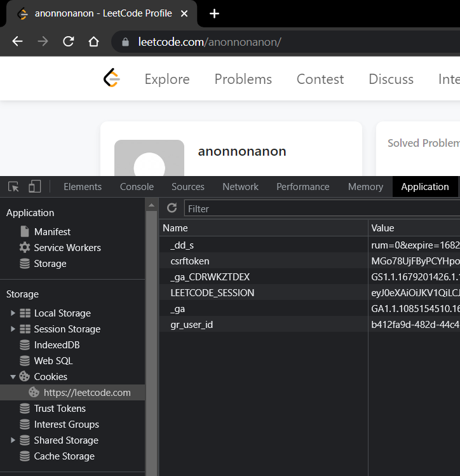This screenshot has width=460, height=476.
Task: Click the LeetCode logo in the navbar
Action: [112, 78]
